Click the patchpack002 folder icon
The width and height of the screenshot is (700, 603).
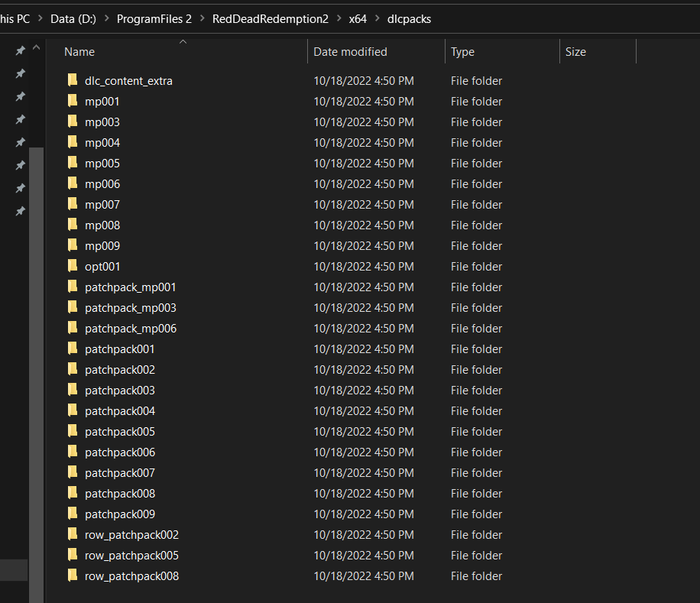click(73, 368)
